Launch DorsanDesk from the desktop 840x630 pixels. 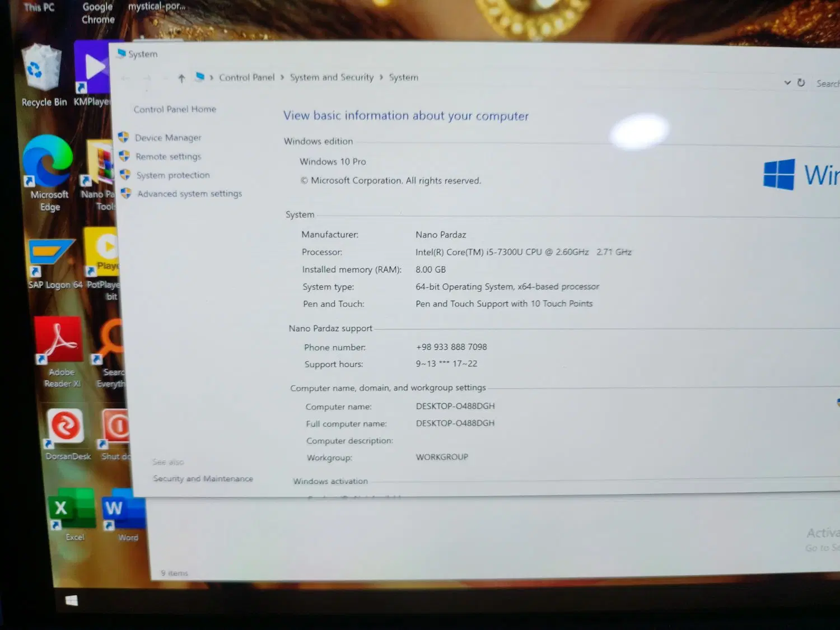click(67, 435)
